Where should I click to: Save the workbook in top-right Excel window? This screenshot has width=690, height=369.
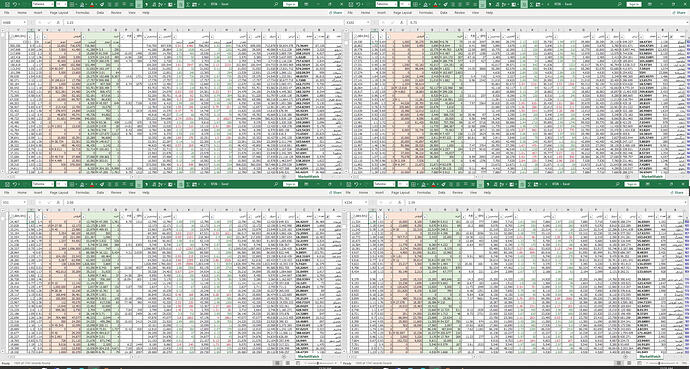(x=352, y=4)
